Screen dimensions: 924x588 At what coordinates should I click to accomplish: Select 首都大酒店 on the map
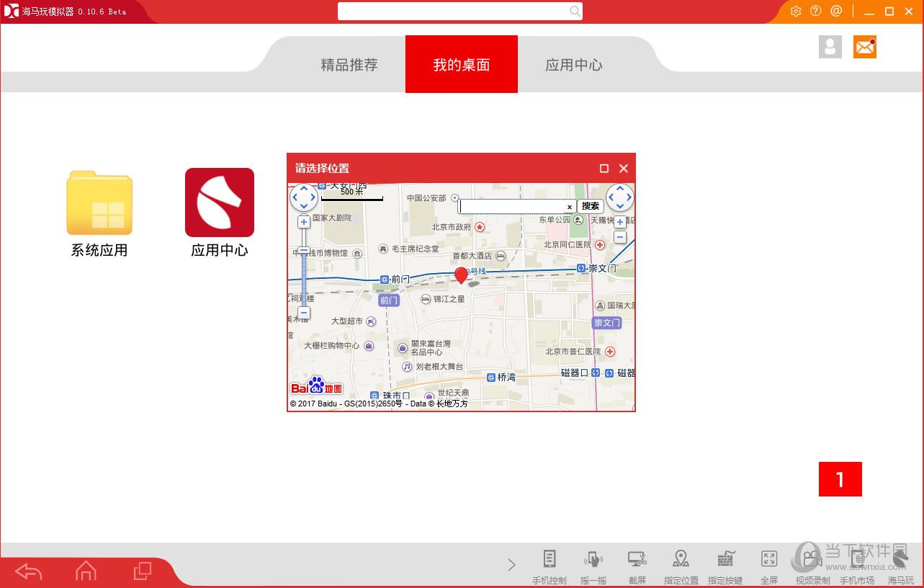pyautogui.click(x=479, y=256)
